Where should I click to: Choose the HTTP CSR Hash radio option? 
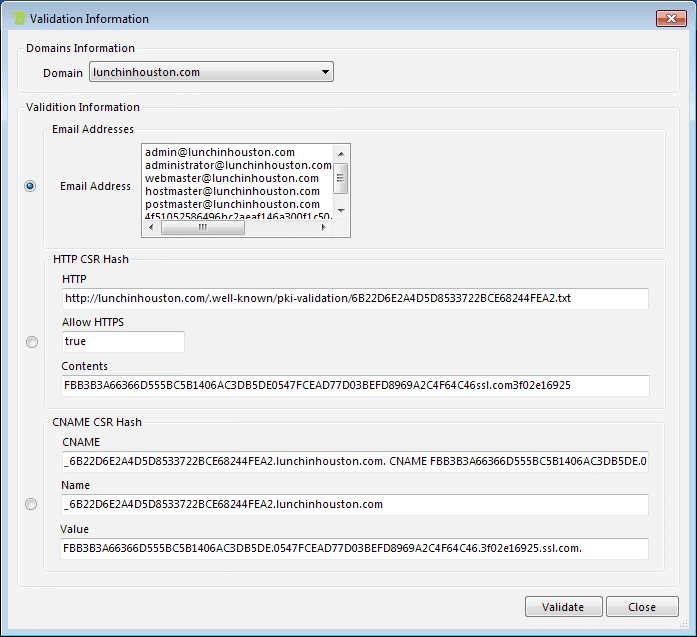tap(32, 342)
